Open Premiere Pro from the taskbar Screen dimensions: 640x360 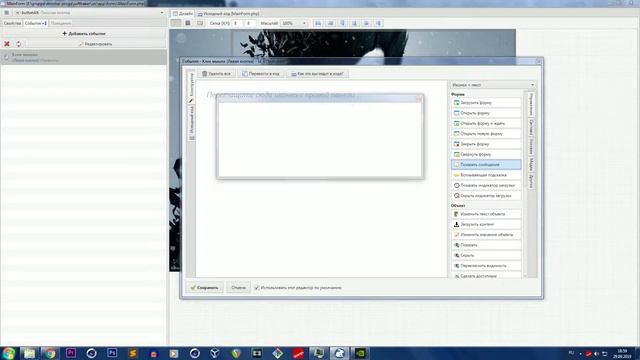click(x=71, y=353)
